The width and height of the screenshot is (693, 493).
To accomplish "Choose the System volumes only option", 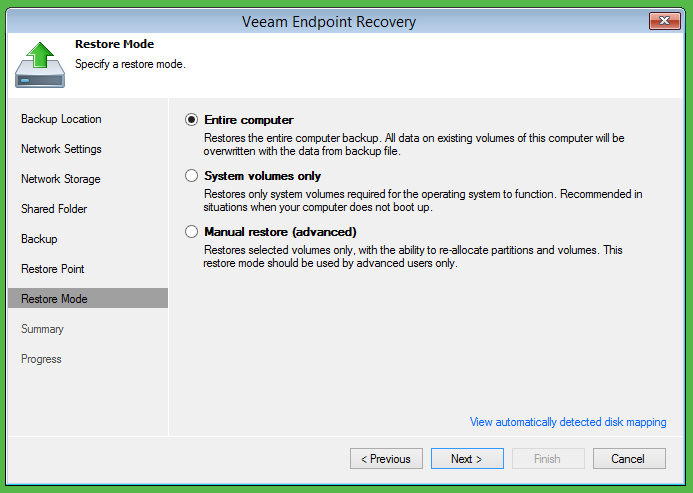I will pos(191,176).
